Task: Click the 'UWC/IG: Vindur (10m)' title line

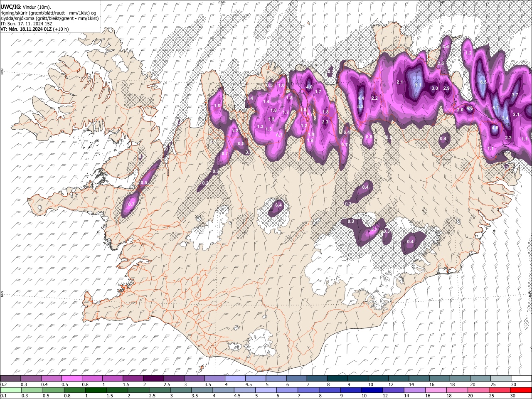Action: pos(26,7)
